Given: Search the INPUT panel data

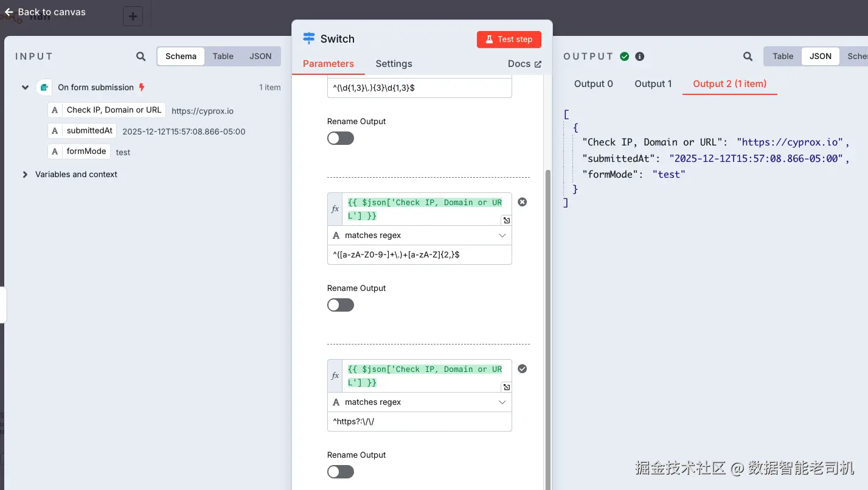Looking at the screenshot, I should (x=141, y=57).
